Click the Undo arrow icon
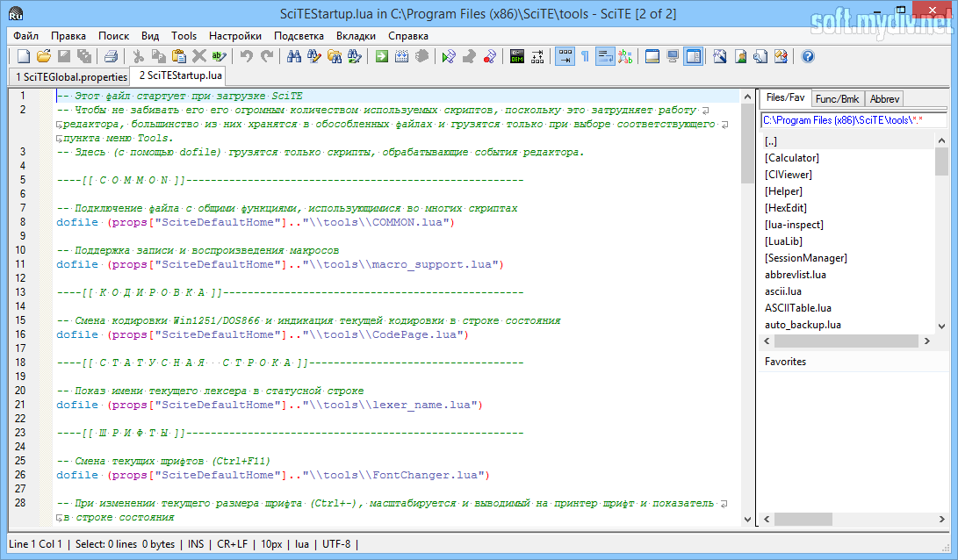958x560 pixels. [246, 57]
